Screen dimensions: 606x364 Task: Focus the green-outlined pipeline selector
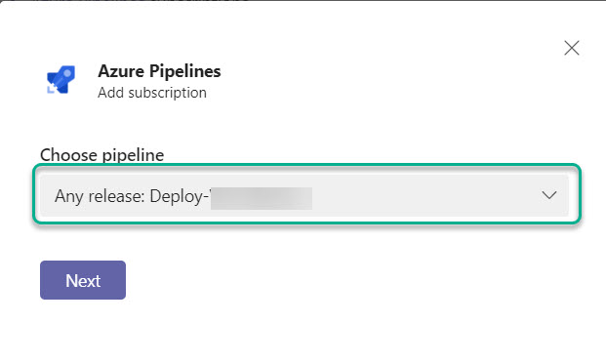[306, 194]
